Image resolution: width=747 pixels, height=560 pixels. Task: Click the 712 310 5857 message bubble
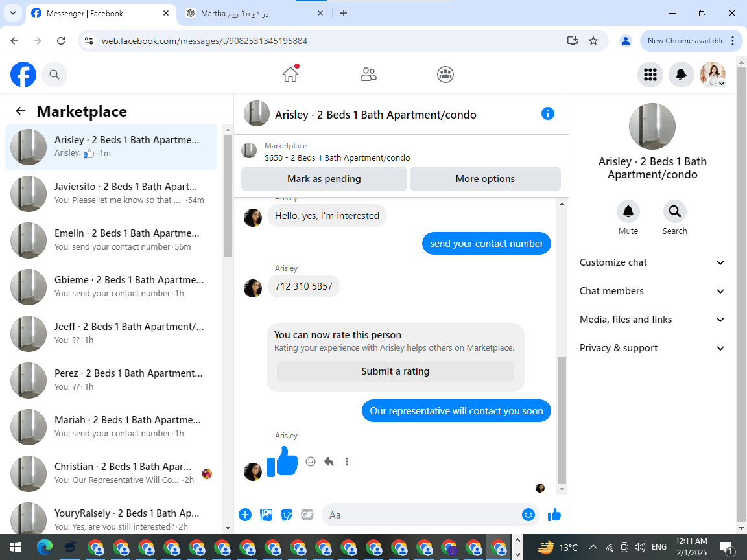303,286
